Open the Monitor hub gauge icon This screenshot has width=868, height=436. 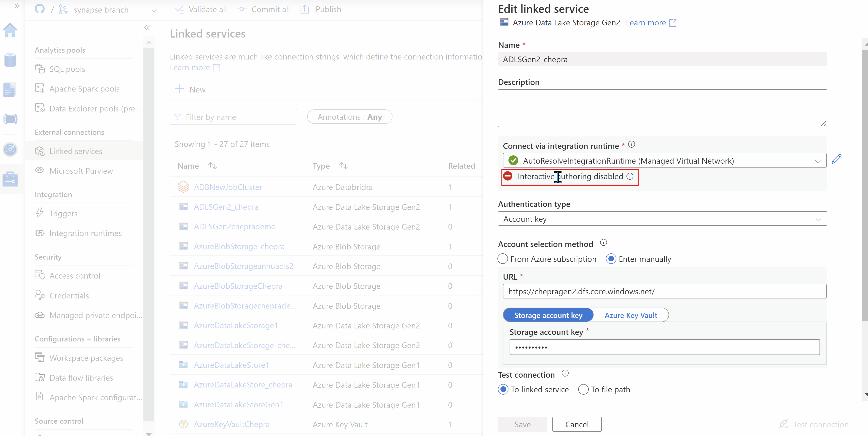point(10,149)
